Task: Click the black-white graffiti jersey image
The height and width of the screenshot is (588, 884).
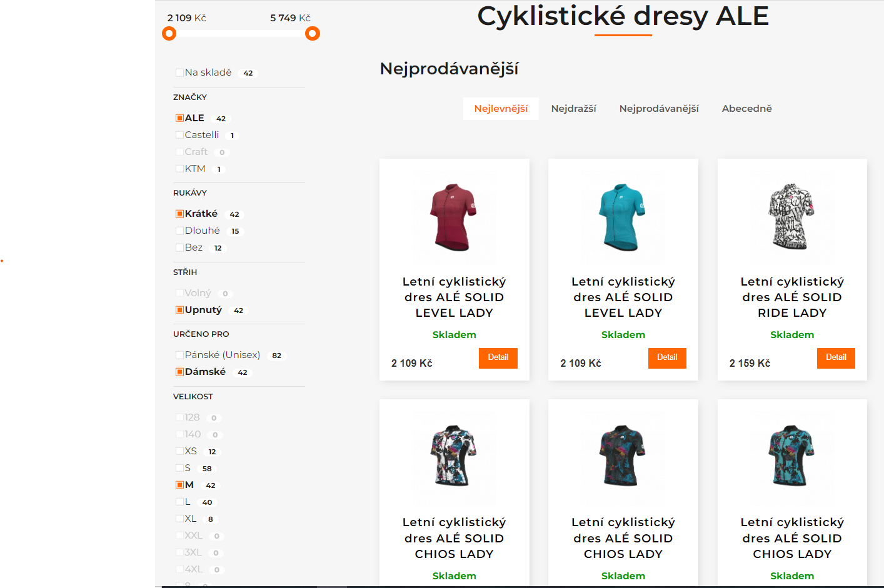Action: tap(792, 217)
